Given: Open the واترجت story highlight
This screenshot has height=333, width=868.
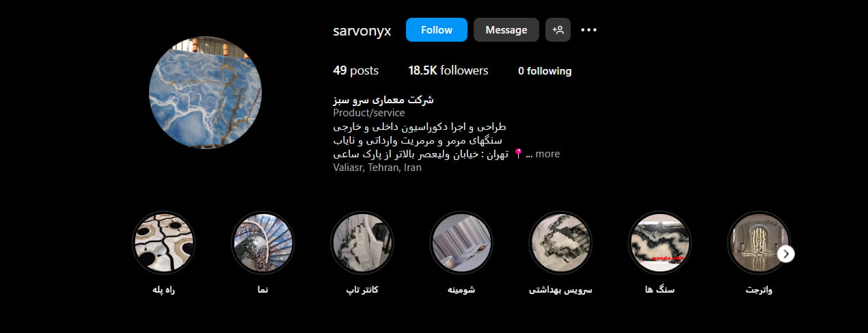Looking at the screenshot, I should tap(759, 243).
